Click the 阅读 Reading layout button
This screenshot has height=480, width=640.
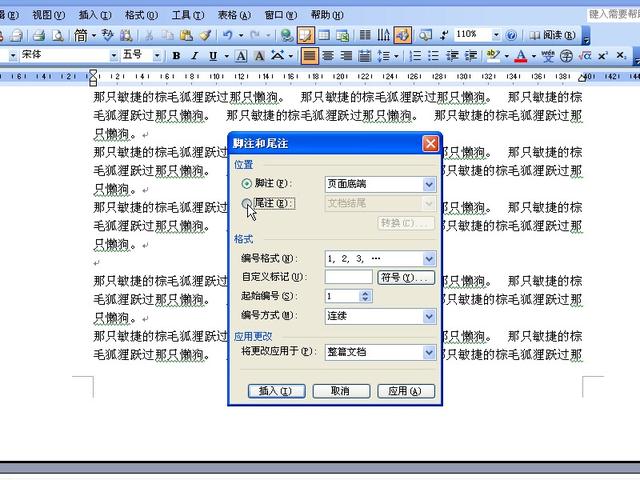553,36
